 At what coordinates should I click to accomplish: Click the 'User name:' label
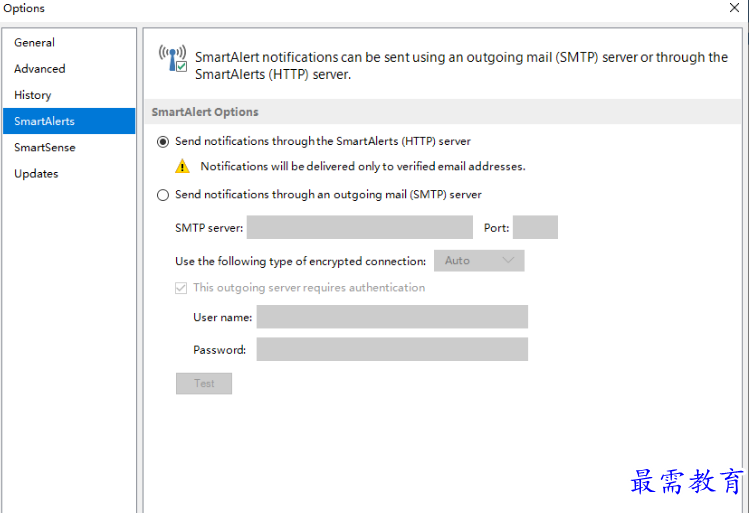tap(223, 317)
